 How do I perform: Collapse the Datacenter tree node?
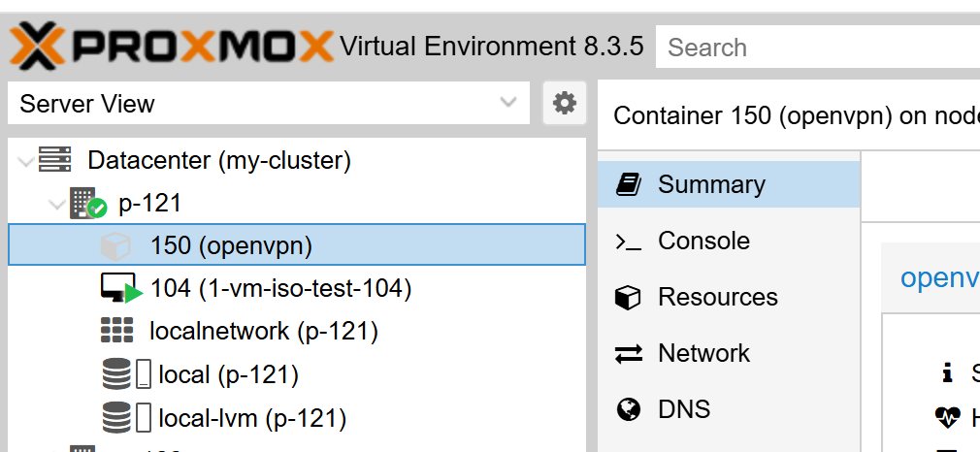[26, 161]
